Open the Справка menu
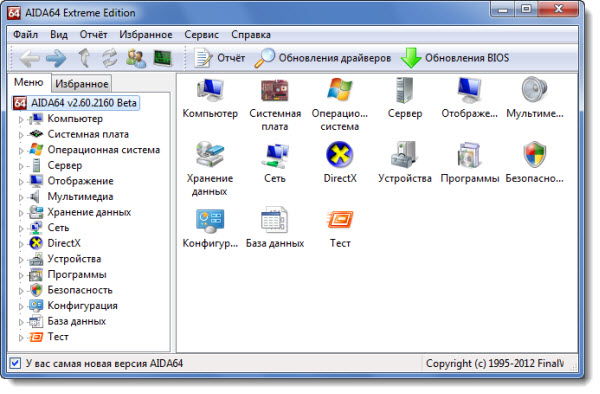The image size is (600, 394). [x=251, y=34]
